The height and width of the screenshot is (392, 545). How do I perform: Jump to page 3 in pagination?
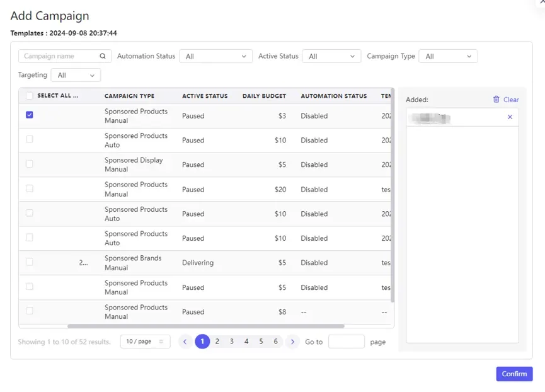pos(232,342)
